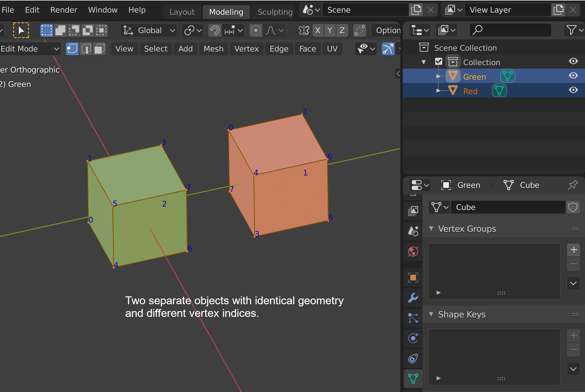Hide Red object eye icon
This screenshot has height=392, width=585.
573,90
